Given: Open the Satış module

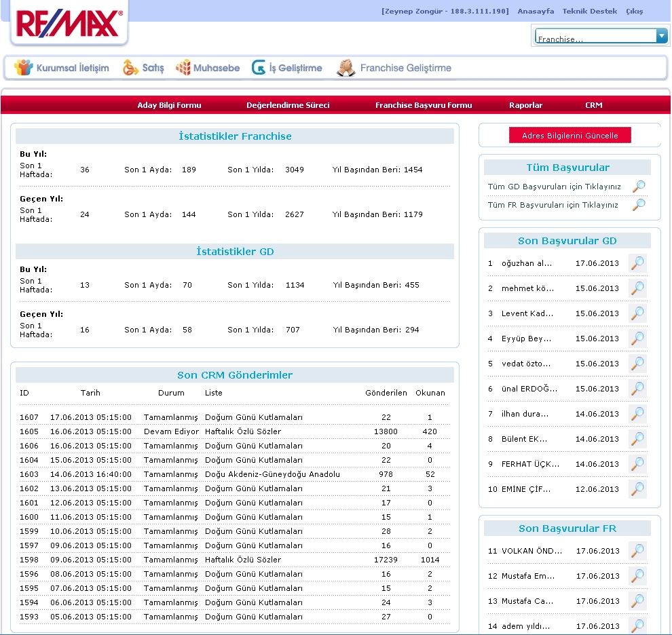Looking at the screenshot, I should (x=143, y=68).
